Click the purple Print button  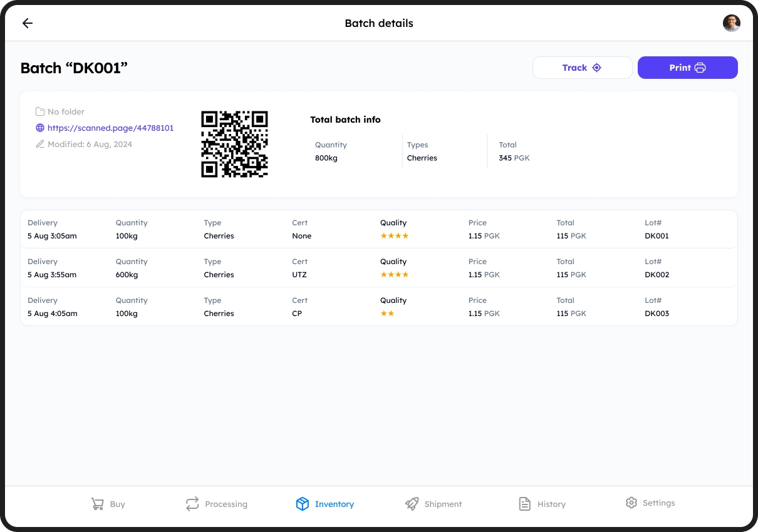click(x=688, y=68)
